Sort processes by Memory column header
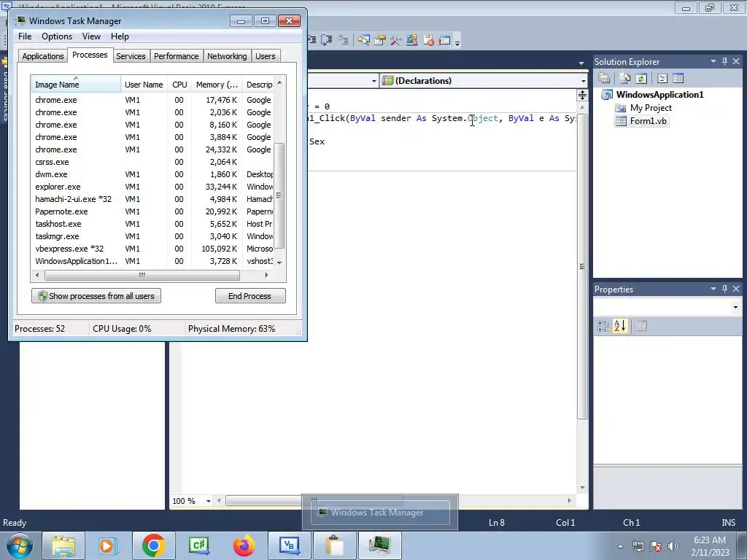This screenshot has width=747, height=560. click(217, 85)
